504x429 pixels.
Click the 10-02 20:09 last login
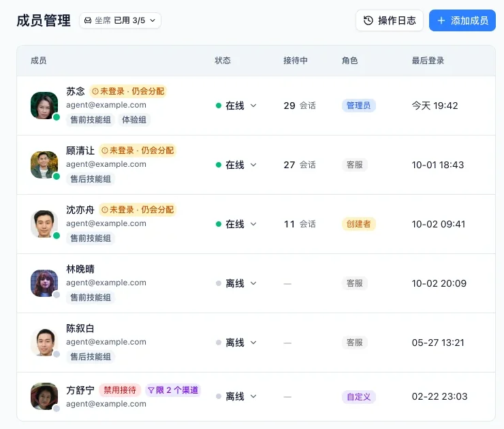click(439, 283)
